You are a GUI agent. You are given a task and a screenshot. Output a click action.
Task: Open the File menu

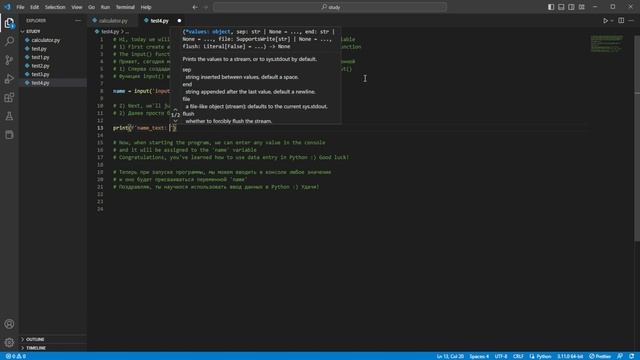pos(20,7)
